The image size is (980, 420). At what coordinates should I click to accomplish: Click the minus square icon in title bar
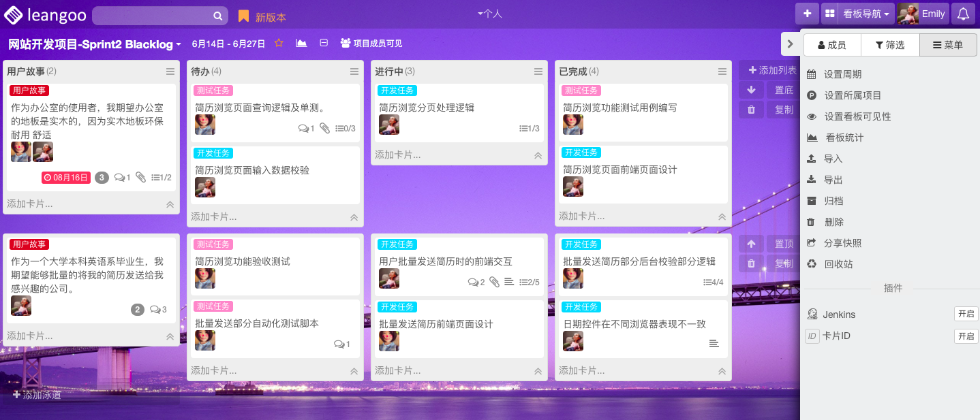pyautogui.click(x=324, y=43)
